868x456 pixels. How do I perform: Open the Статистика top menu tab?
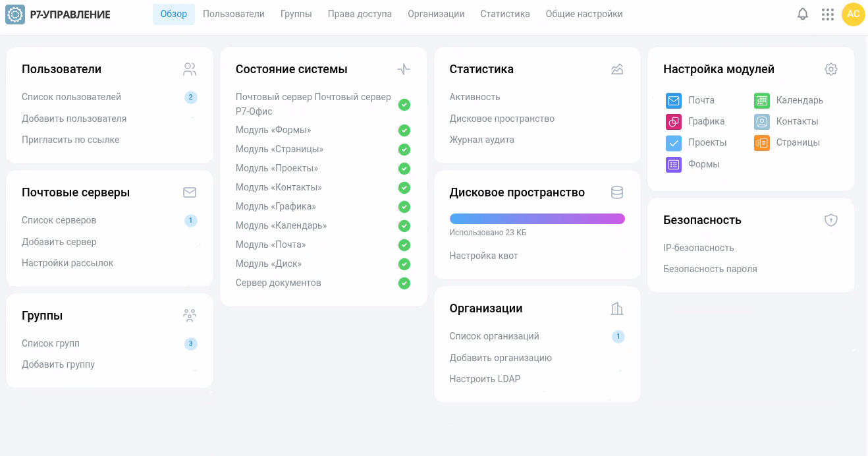505,14
